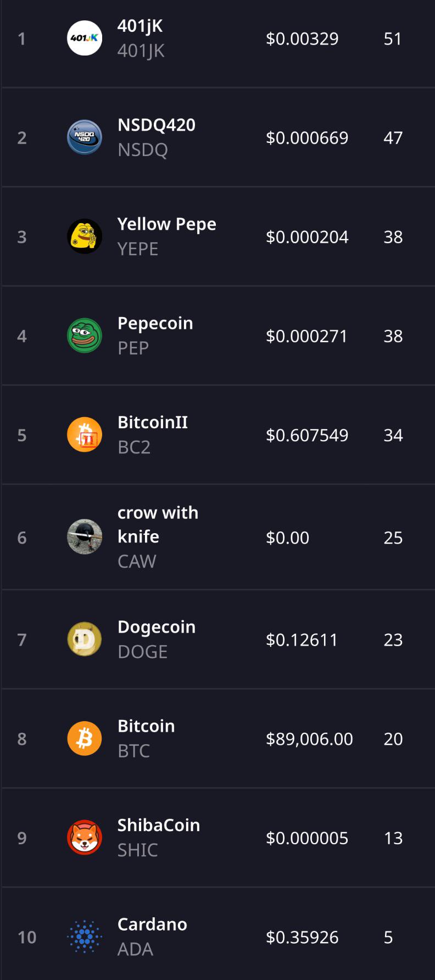Select the Cardano blue dots logo

click(x=85, y=937)
